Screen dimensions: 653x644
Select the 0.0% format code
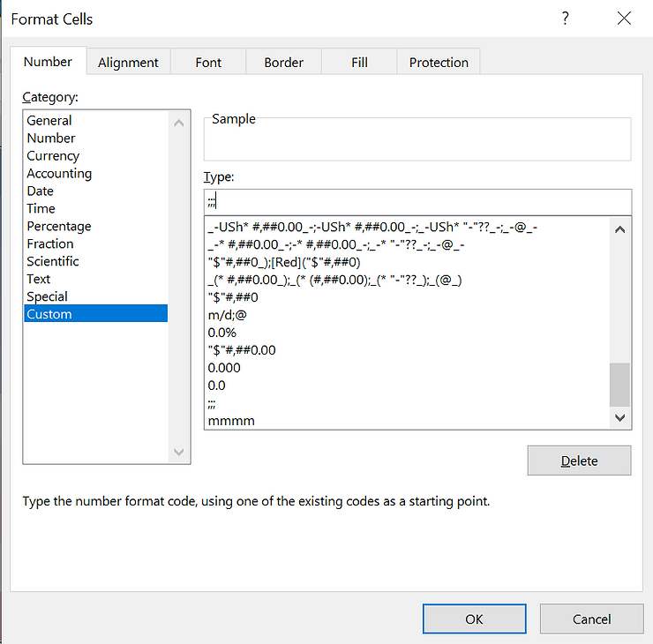223,333
